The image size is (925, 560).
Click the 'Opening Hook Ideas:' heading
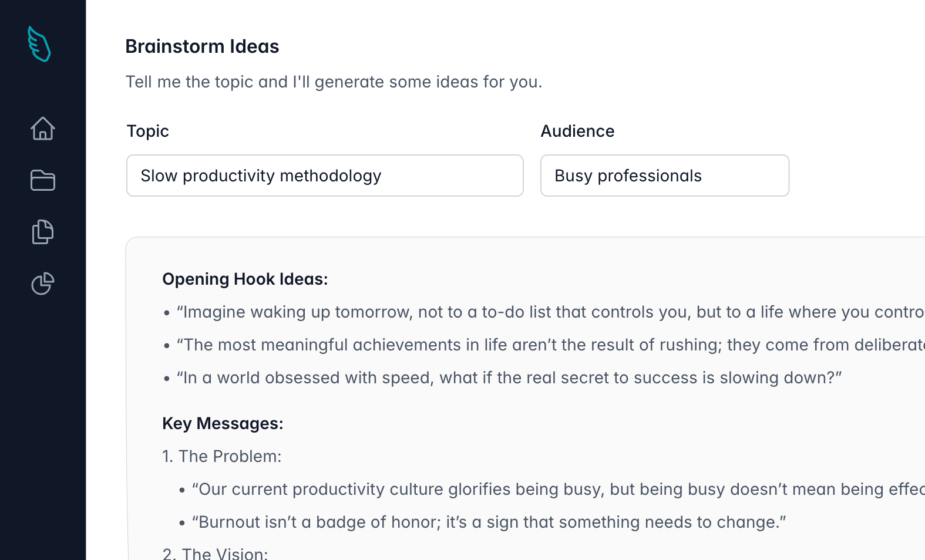[x=245, y=279]
